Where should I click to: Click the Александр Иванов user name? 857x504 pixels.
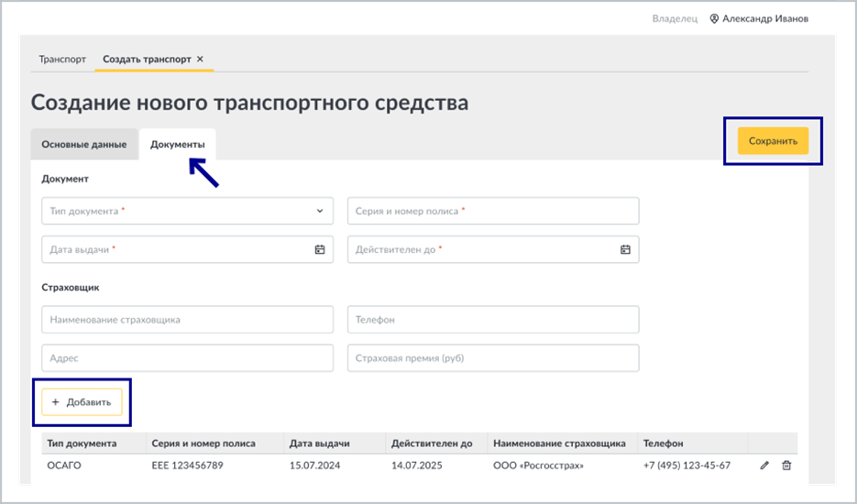pos(765,18)
